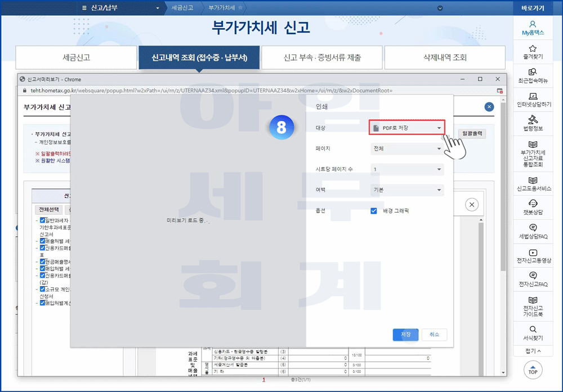Screen dimensions: 563x392
Task: Open 법령정보 gavel icon
Action: click(533, 123)
